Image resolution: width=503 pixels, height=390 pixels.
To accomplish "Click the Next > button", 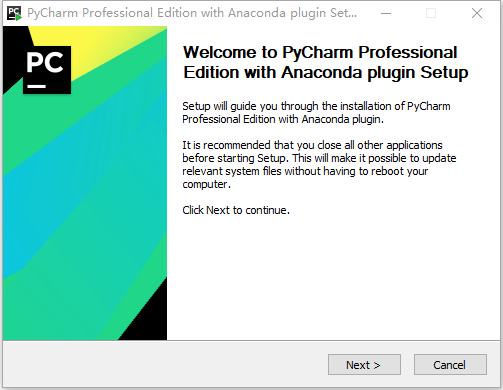I will pyautogui.click(x=364, y=364).
